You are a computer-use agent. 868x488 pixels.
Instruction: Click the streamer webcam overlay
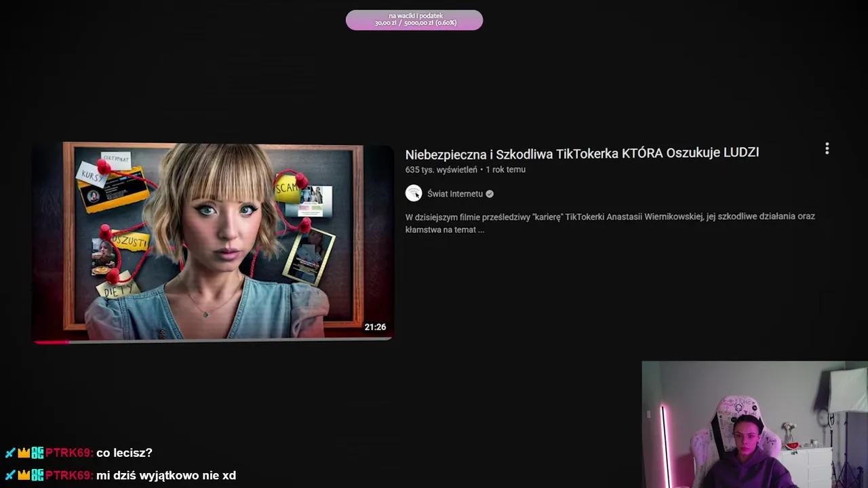tap(755, 424)
